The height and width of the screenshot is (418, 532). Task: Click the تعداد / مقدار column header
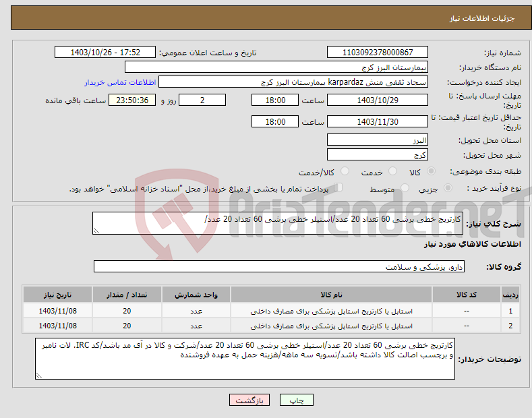(127, 295)
